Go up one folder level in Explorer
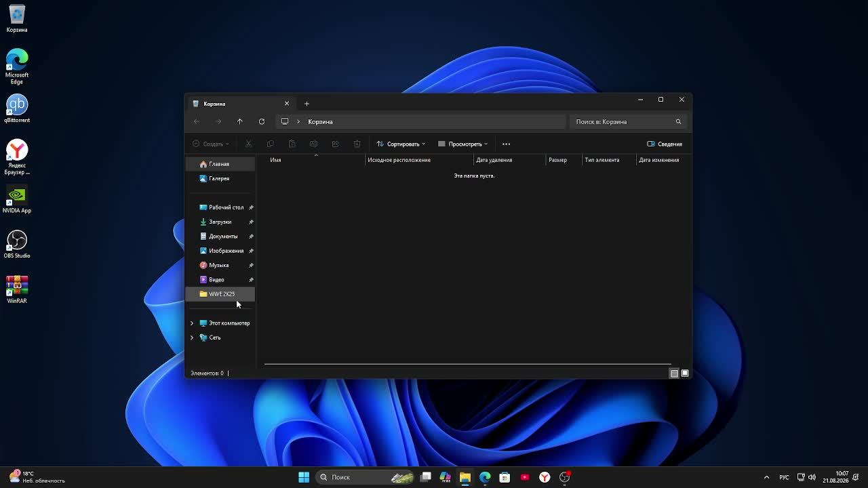This screenshot has width=868, height=488. coord(240,122)
